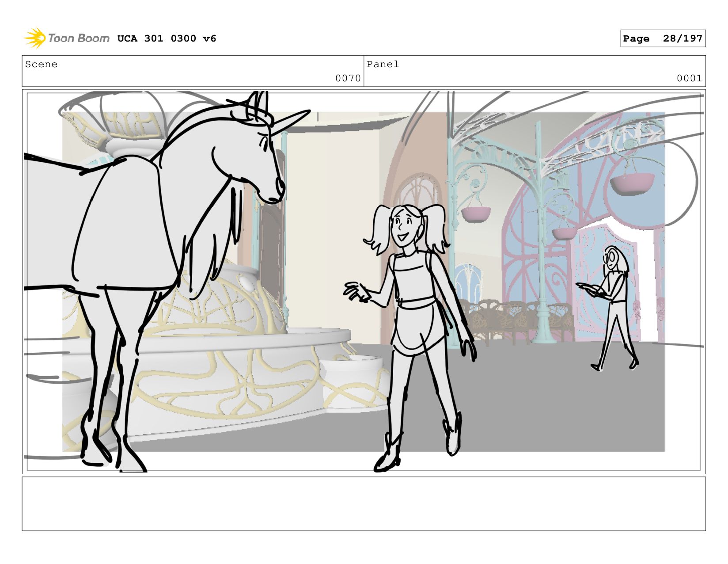The image size is (728, 564).
Task: Click the empty notes box below panel
Action: [x=364, y=504]
